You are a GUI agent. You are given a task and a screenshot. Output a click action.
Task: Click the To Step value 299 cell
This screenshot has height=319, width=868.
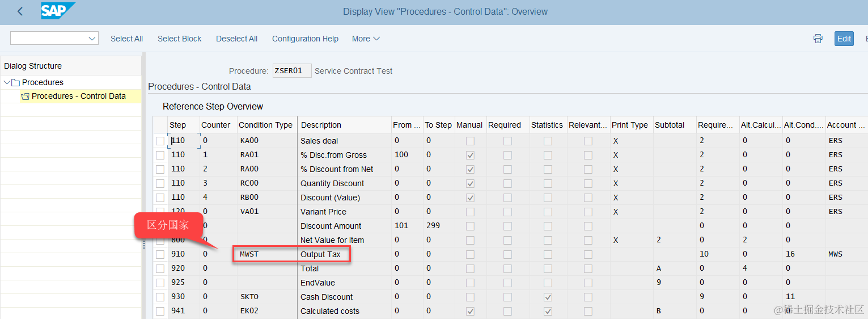coord(439,226)
